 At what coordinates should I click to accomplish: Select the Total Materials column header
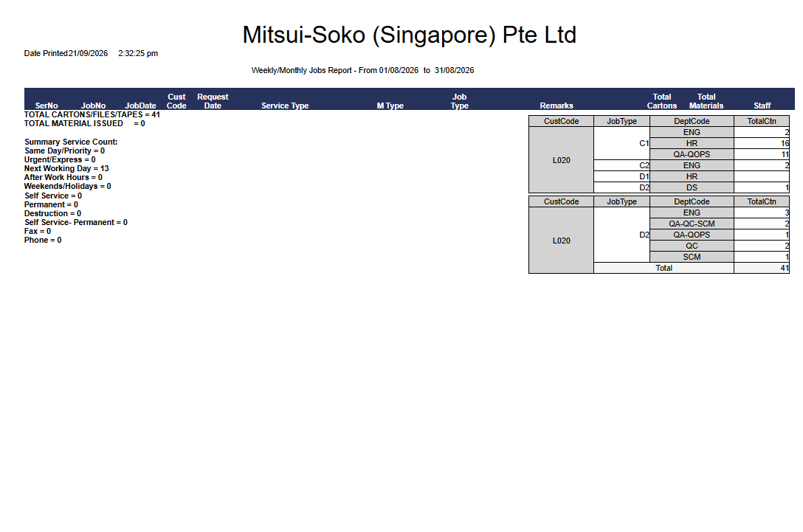coord(706,101)
